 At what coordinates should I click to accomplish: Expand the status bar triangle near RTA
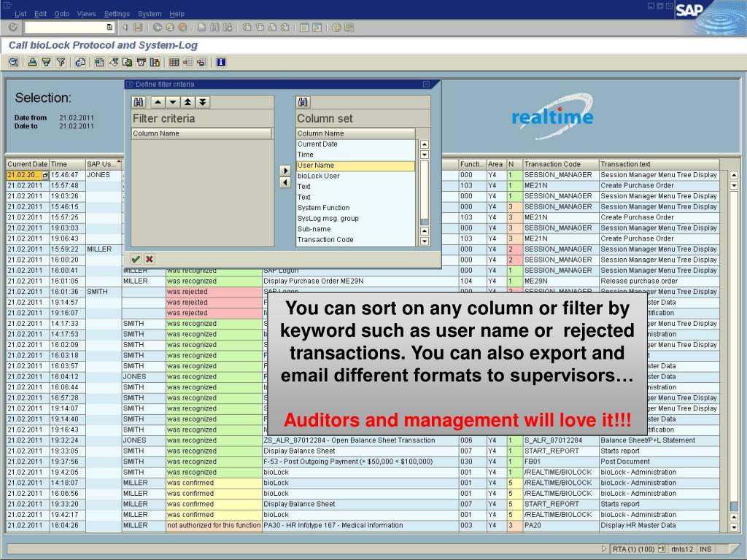pyautogui.click(x=604, y=549)
